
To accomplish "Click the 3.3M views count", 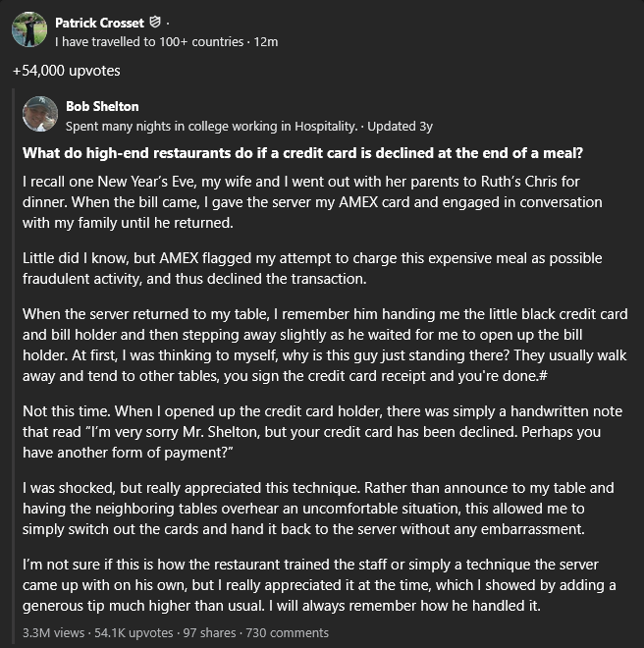I will (53, 632).
